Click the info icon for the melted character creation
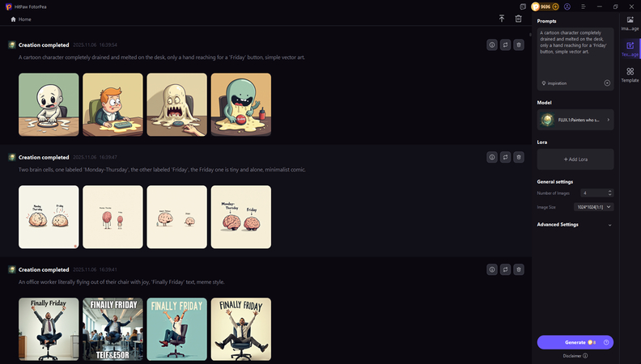641x364 pixels. [492, 45]
